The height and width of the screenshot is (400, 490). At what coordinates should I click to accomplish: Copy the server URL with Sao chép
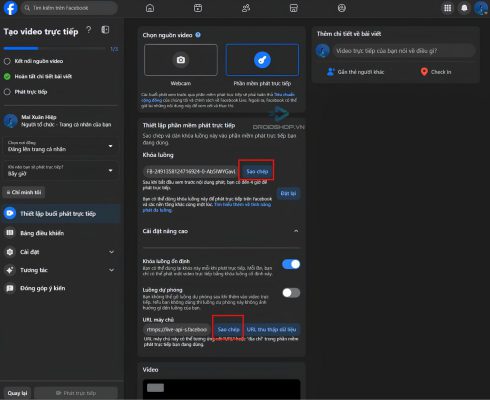point(228,329)
